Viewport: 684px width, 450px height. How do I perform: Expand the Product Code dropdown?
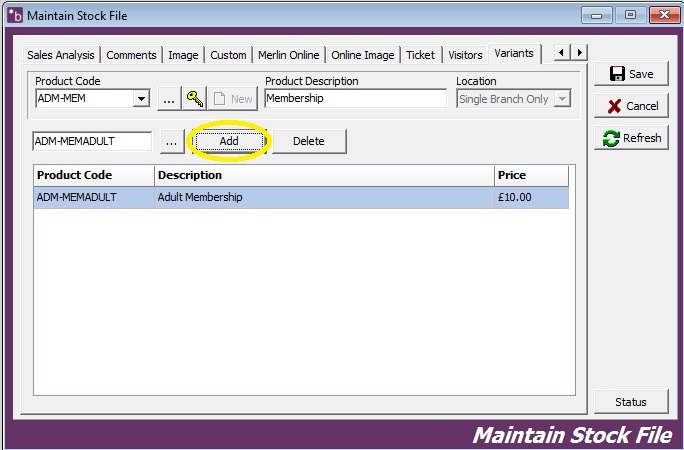[x=141, y=98]
